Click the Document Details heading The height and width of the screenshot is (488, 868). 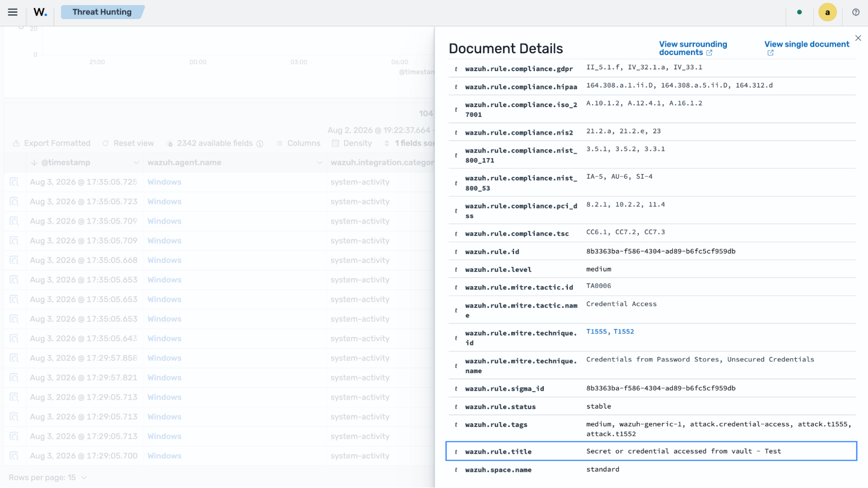pos(505,49)
